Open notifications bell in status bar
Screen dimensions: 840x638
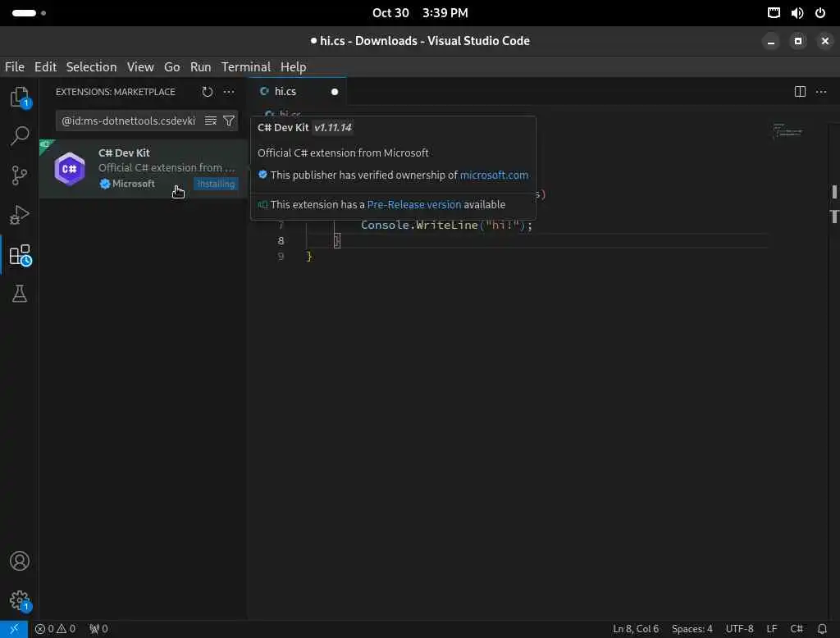tap(822, 628)
